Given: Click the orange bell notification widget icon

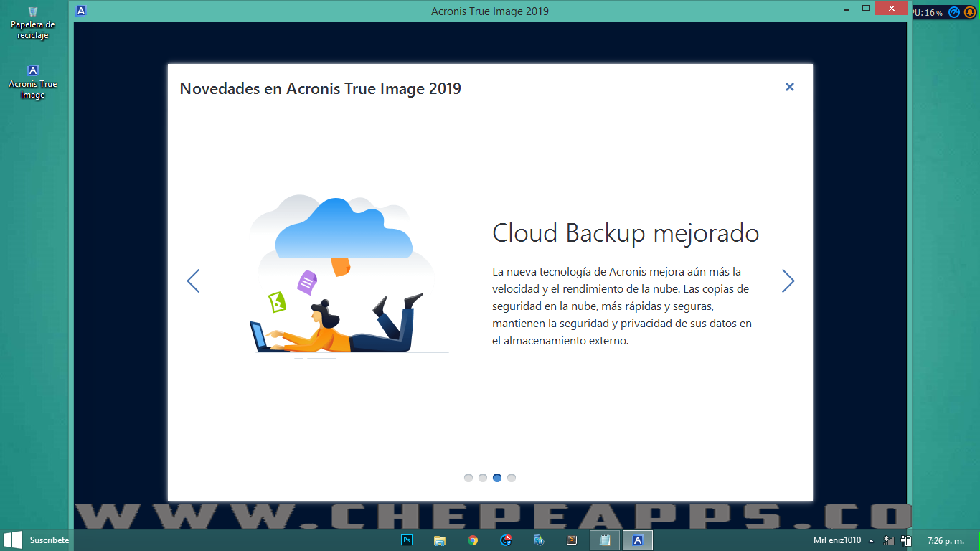Looking at the screenshot, I should click(969, 12).
